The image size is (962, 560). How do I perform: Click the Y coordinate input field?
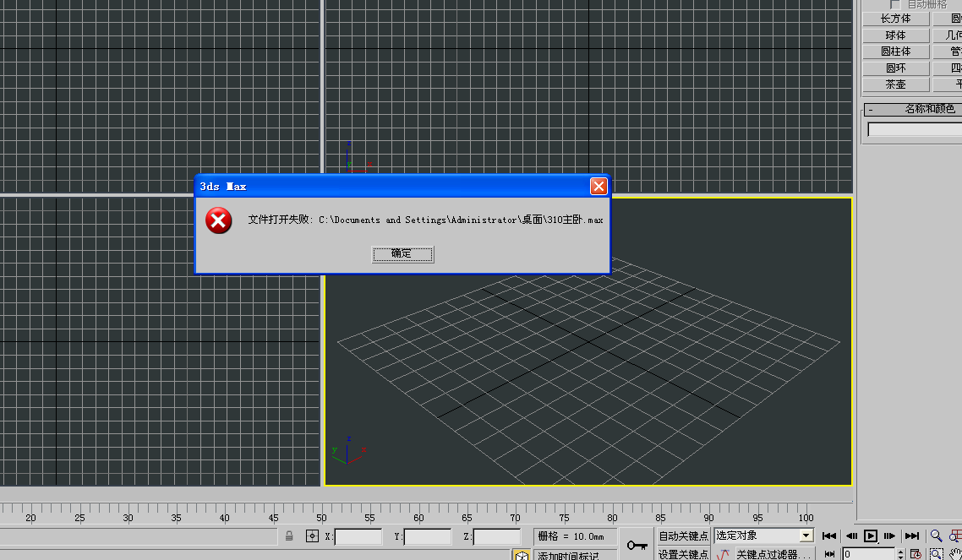428,536
